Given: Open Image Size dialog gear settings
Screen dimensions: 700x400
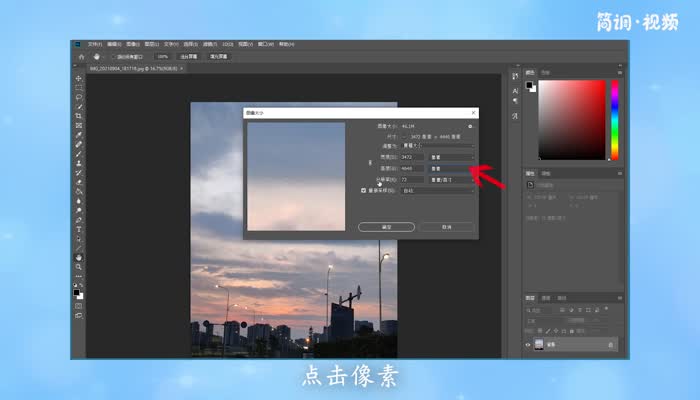Looking at the screenshot, I should [469, 127].
